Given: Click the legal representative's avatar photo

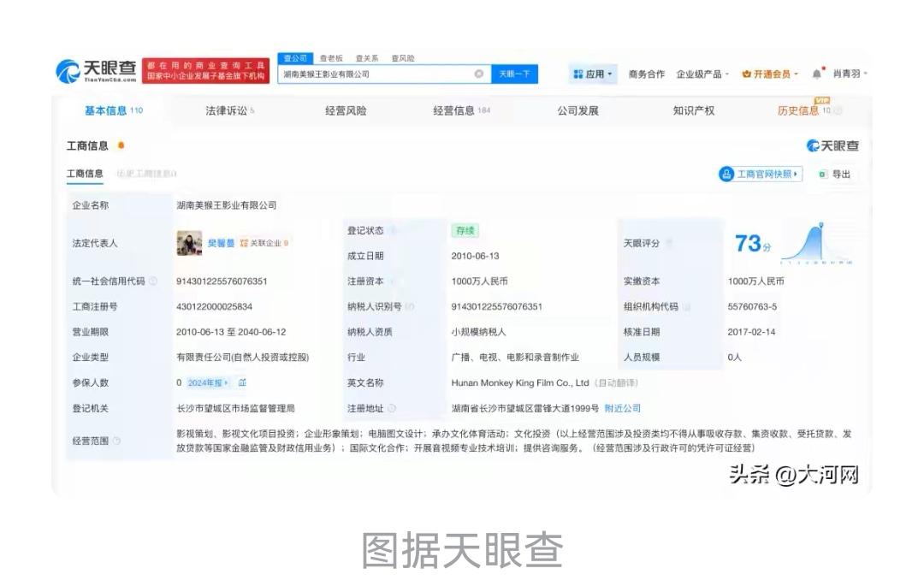Looking at the screenshot, I should click(189, 243).
